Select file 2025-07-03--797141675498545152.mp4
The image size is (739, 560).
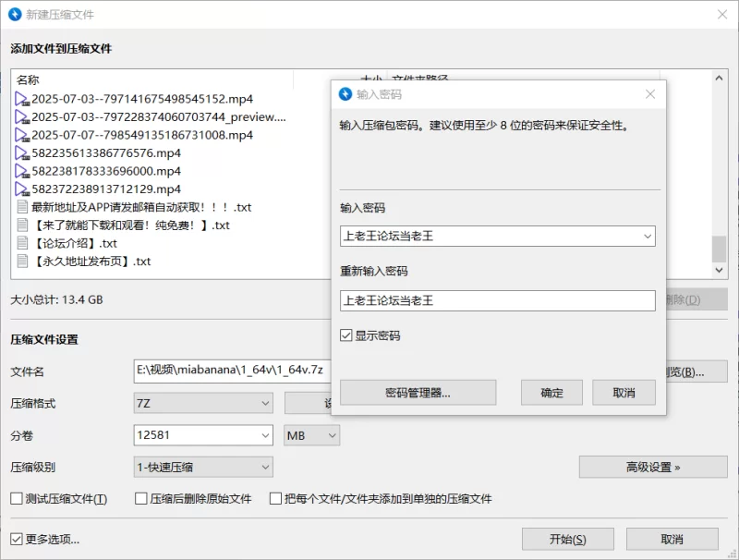[142, 99]
